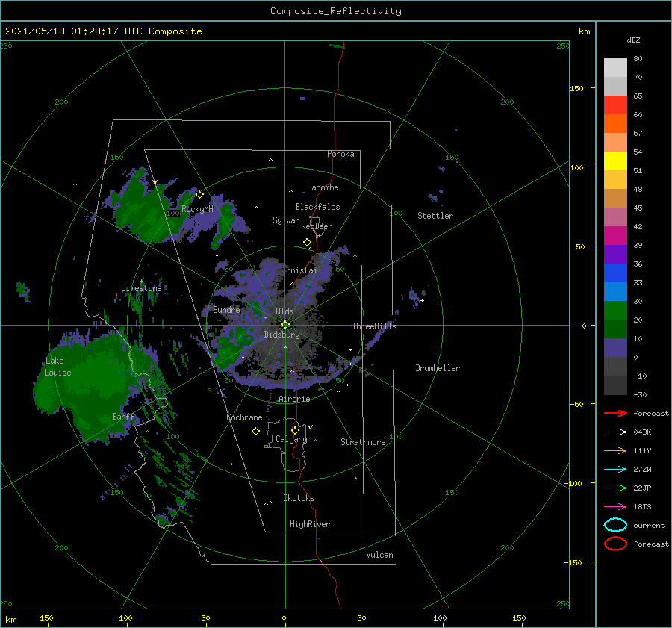Viewport: 672px width, 628px height.
Task: Click the red forecast ellipse icon
Action: 615,544
